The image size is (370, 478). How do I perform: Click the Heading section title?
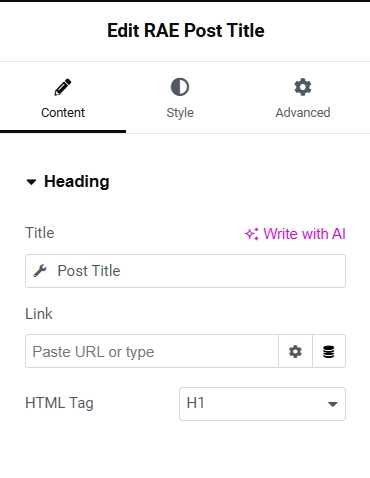click(x=77, y=182)
